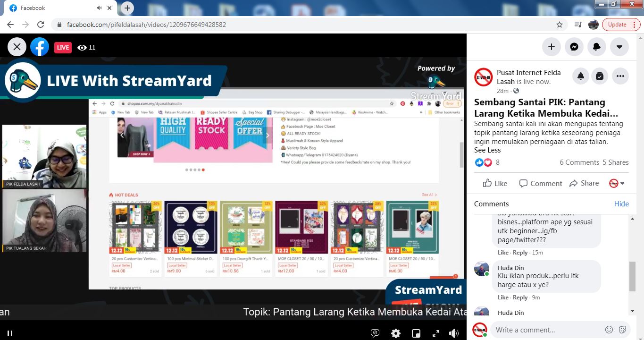
Task: Click the Chrome address bar URL
Action: [146, 25]
